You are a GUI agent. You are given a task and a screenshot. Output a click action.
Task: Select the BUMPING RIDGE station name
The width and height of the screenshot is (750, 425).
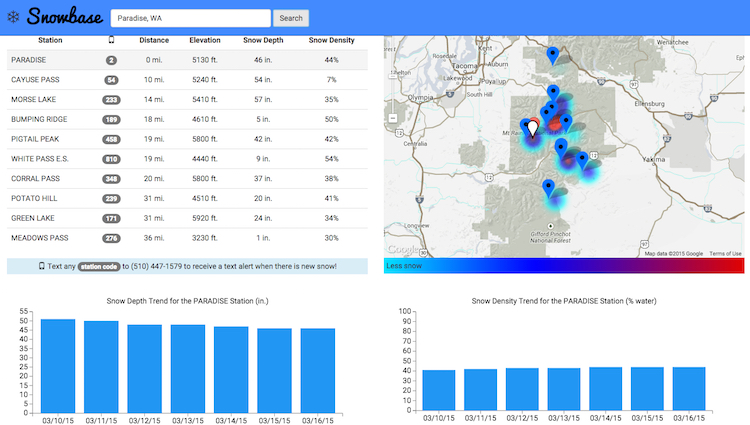[39, 119]
